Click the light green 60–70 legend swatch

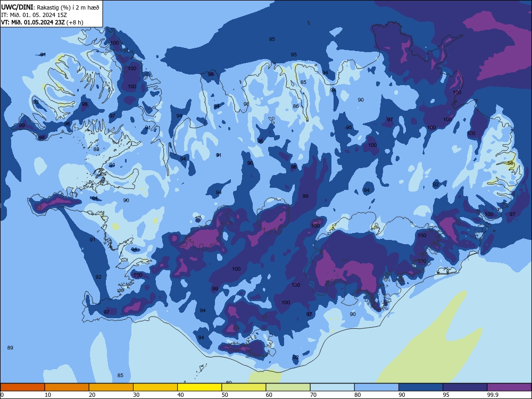(288, 387)
